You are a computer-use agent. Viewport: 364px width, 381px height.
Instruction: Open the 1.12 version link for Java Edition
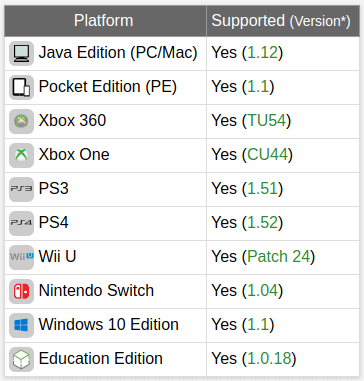tap(262, 53)
